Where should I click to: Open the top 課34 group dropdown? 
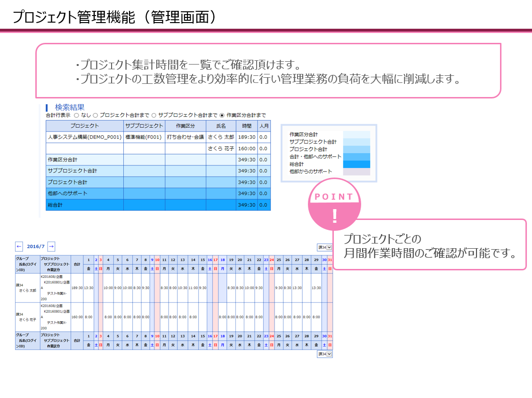(x=325, y=247)
